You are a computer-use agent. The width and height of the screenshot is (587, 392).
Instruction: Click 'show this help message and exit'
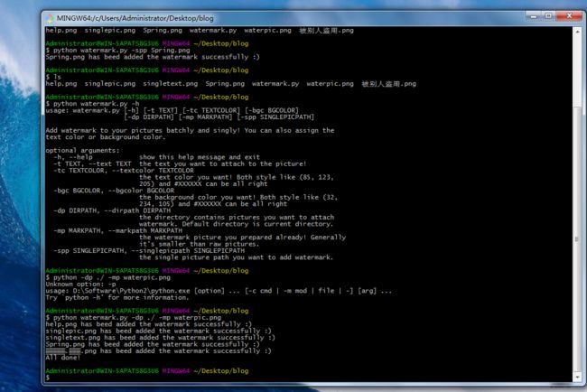[x=200, y=157]
